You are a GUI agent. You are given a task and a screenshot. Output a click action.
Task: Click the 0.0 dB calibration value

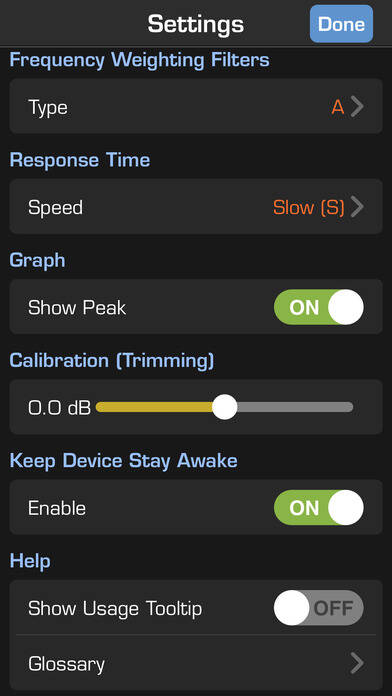click(59, 408)
